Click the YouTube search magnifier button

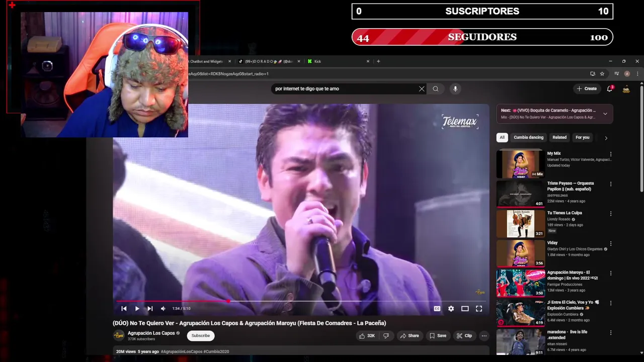pyautogui.click(x=436, y=89)
